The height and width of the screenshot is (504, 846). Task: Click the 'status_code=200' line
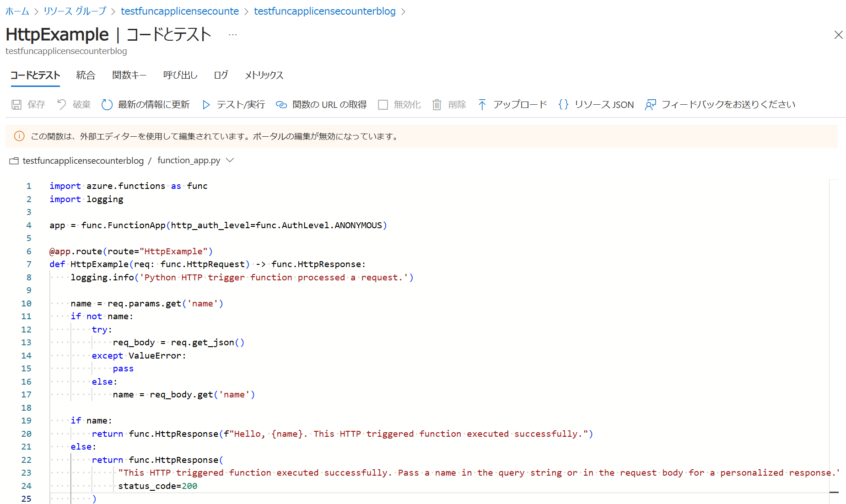tap(158, 486)
